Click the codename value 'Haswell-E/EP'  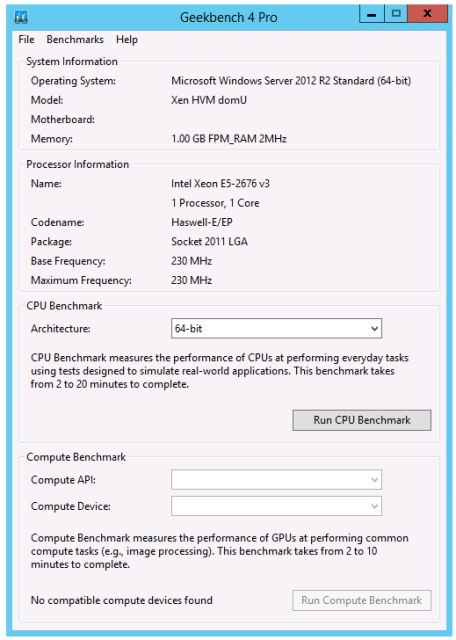[202, 222]
